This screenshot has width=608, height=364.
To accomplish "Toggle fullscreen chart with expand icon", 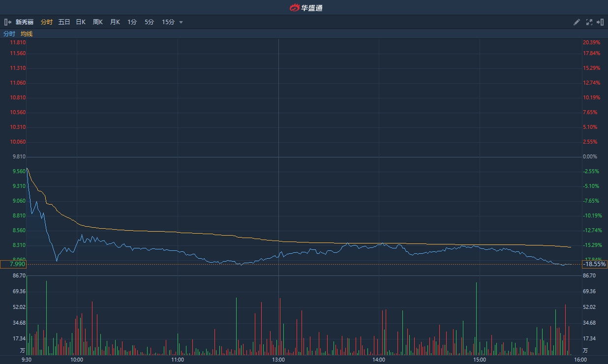I will pos(589,22).
